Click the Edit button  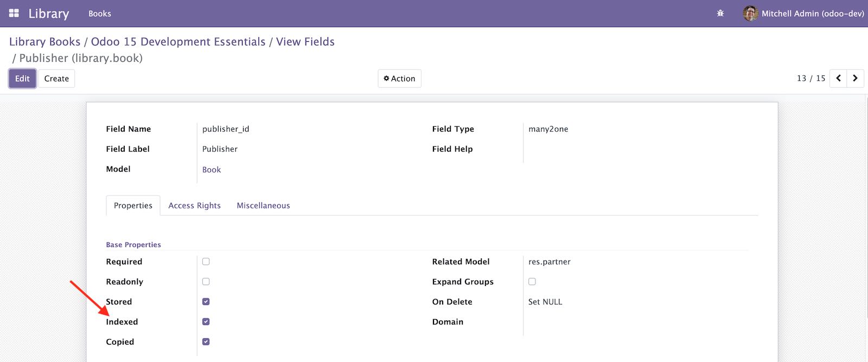tap(22, 78)
